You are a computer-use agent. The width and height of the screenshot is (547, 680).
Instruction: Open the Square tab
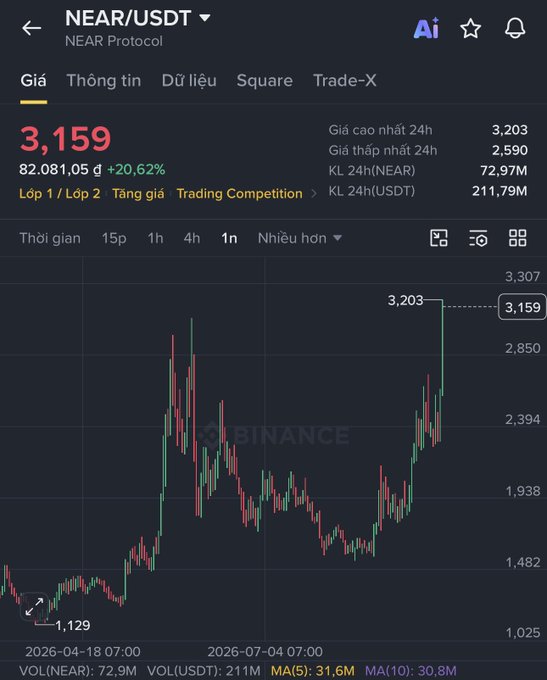pos(265,81)
